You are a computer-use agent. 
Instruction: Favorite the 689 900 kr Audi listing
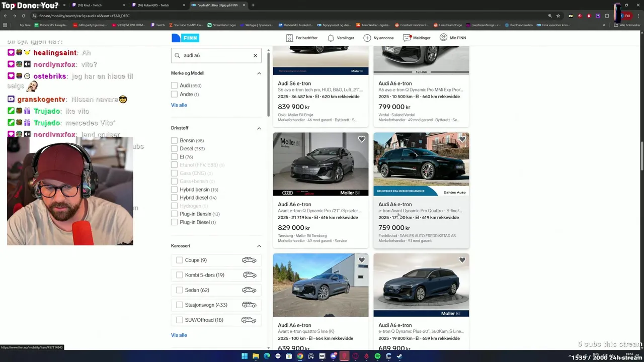462,260
